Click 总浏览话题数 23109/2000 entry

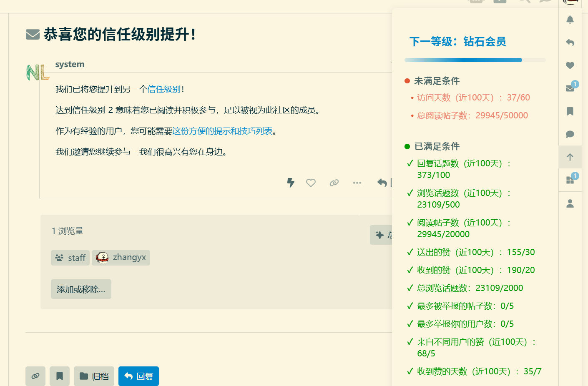[470, 288]
